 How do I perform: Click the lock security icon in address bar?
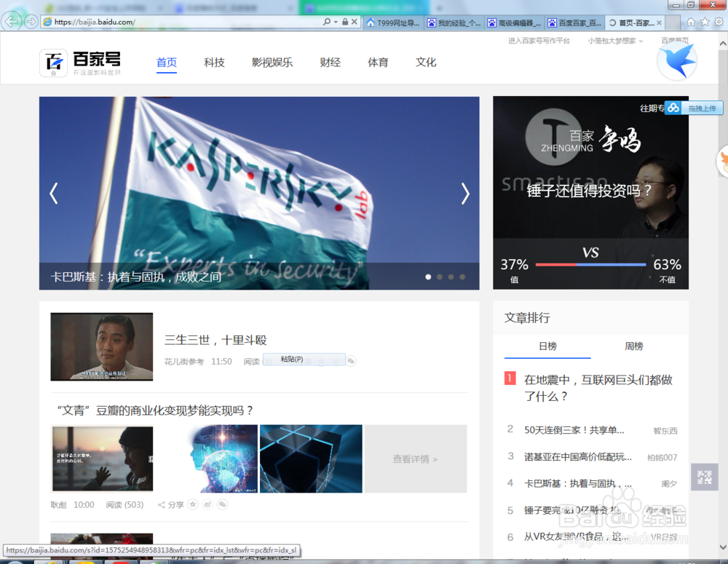(x=345, y=22)
